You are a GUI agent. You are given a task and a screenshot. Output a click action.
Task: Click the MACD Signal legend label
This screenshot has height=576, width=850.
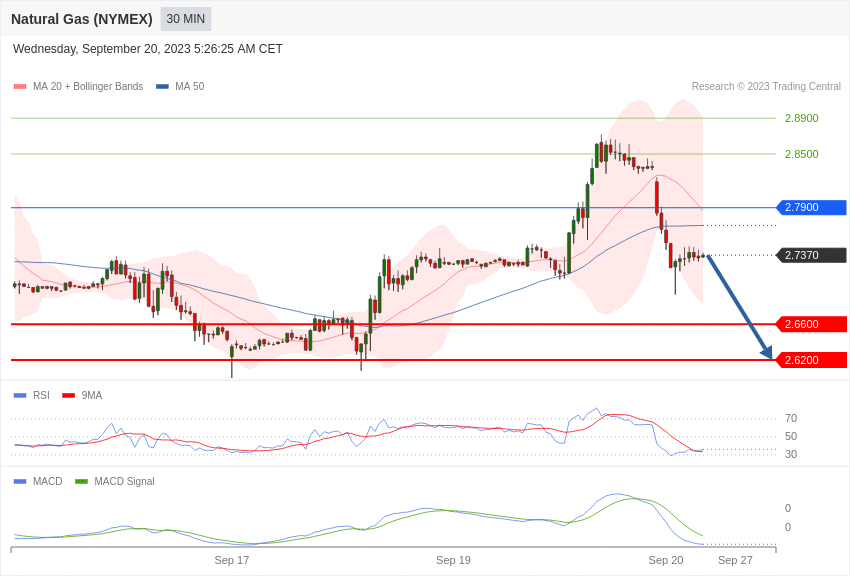[x=124, y=481]
